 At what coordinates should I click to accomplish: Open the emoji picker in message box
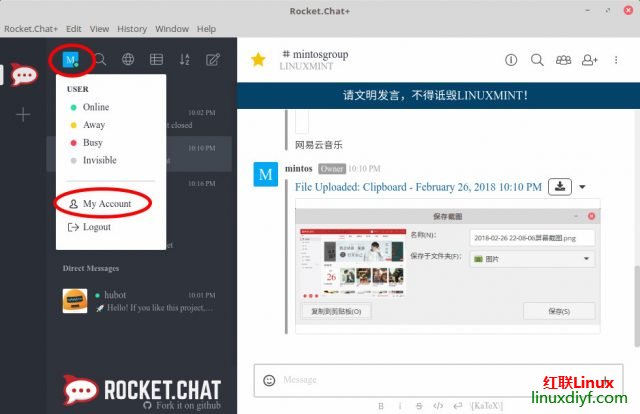(x=269, y=380)
